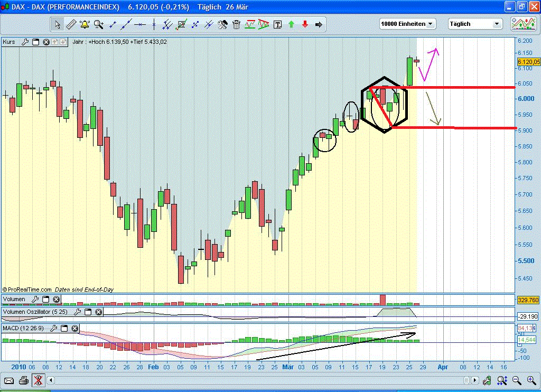Viewport: 541px width, 392px height.
Task: Click the Jahr Hoch/Tief info text
Action: 120,42
